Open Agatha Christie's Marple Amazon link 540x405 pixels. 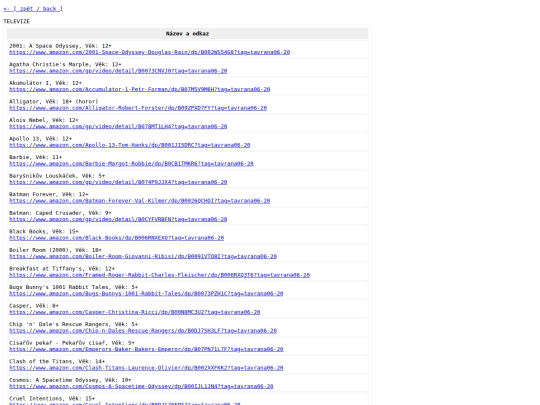pos(118,71)
